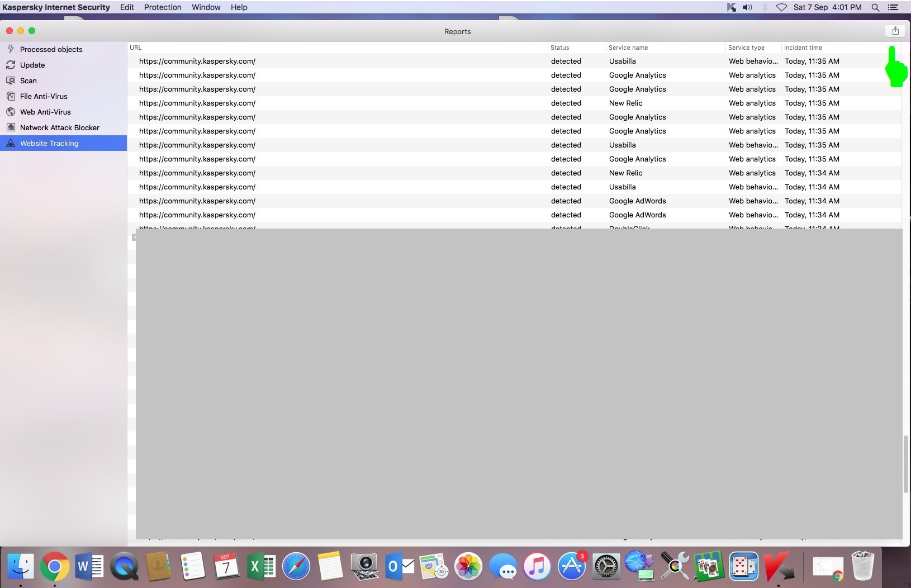Show the File Anti-Virus report
This screenshot has width=911, height=588.
pyautogui.click(x=63, y=96)
